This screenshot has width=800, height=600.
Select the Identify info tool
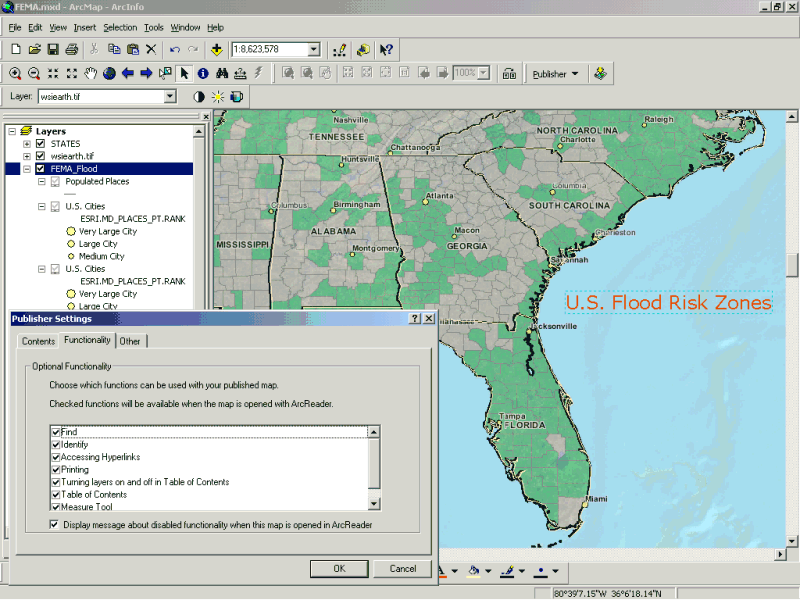pyautogui.click(x=203, y=73)
